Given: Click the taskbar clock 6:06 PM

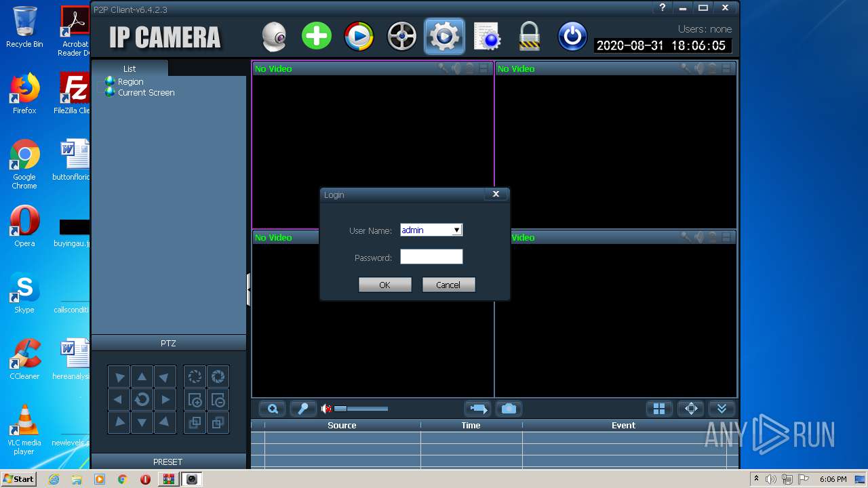Looking at the screenshot, I should point(833,479).
